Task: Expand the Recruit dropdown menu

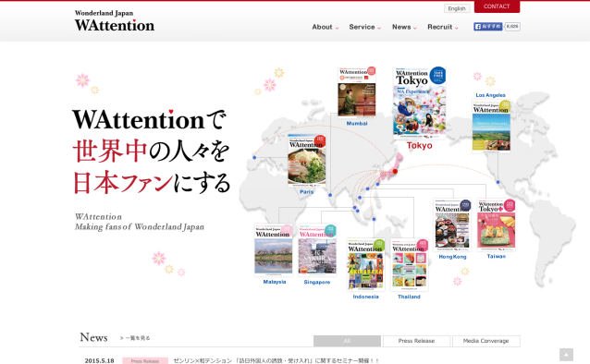Action: (x=442, y=27)
